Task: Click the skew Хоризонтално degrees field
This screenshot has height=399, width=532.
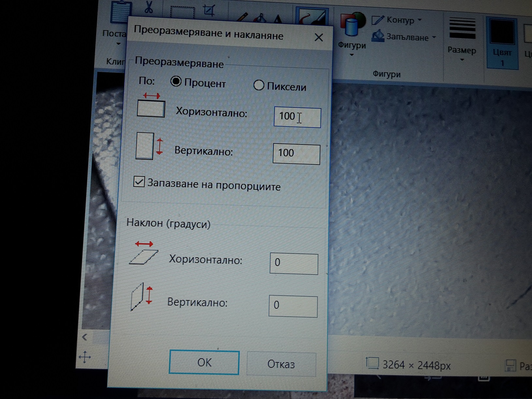Action: [294, 263]
